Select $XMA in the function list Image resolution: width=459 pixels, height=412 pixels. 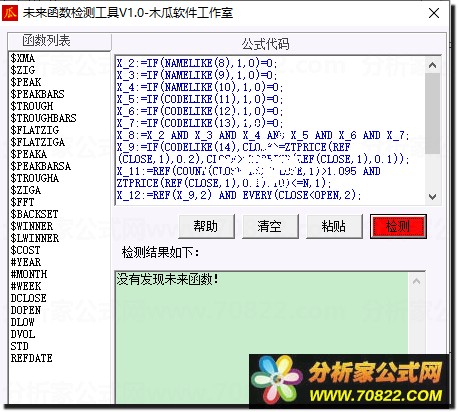pyautogui.click(x=23, y=58)
